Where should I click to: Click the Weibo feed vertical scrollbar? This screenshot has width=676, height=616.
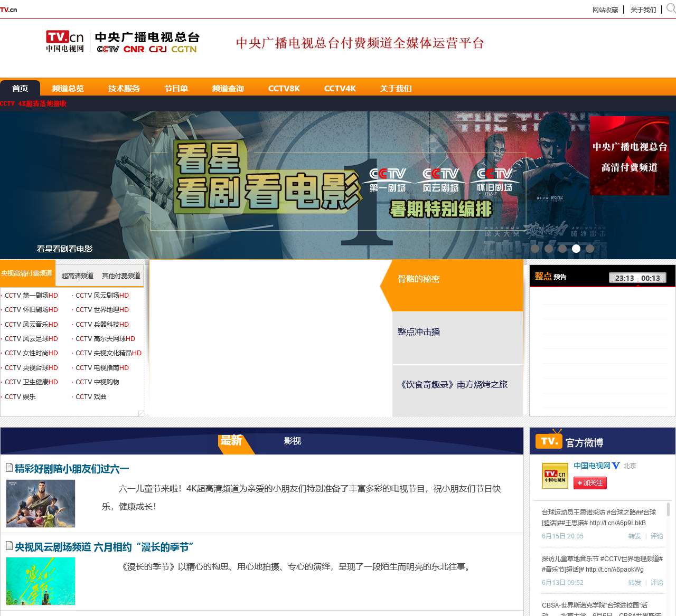668,509
